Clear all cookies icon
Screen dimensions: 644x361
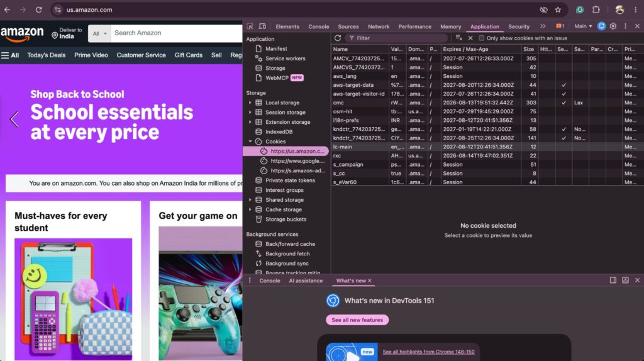pos(458,38)
